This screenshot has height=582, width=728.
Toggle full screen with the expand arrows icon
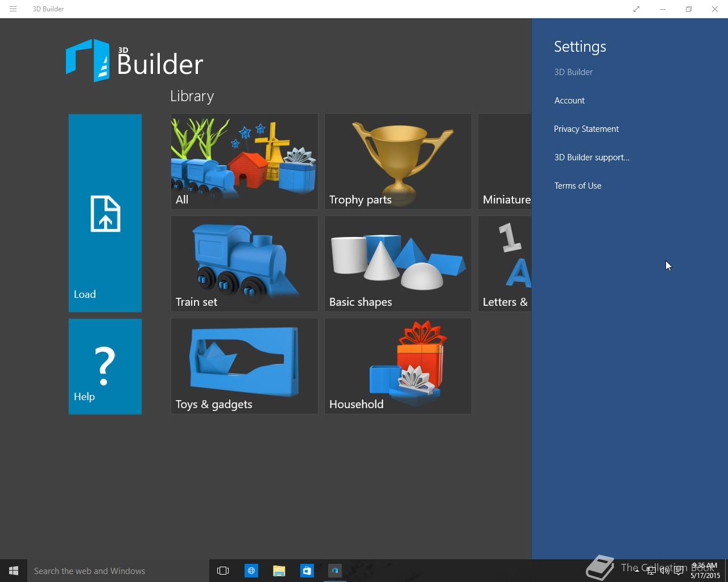pyautogui.click(x=636, y=9)
